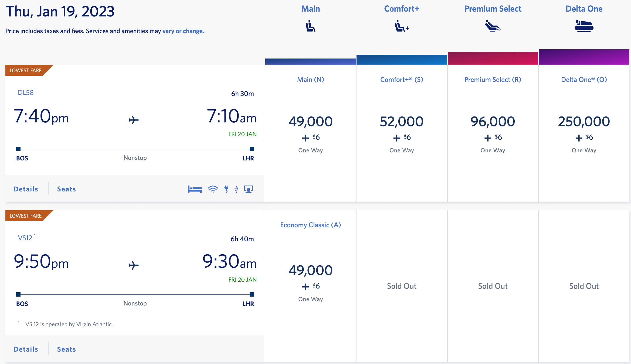Image resolution: width=631 pixels, height=364 pixels.
Task: Select the 250,000 mile Delta One fare
Action: 584,121
